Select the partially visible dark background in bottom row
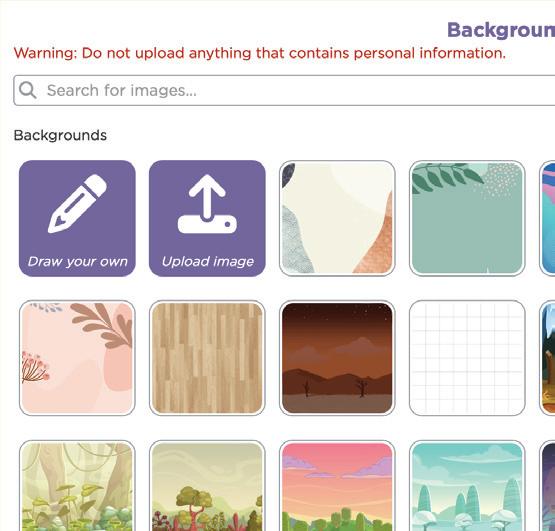The image size is (555, 531). (547, 486)
